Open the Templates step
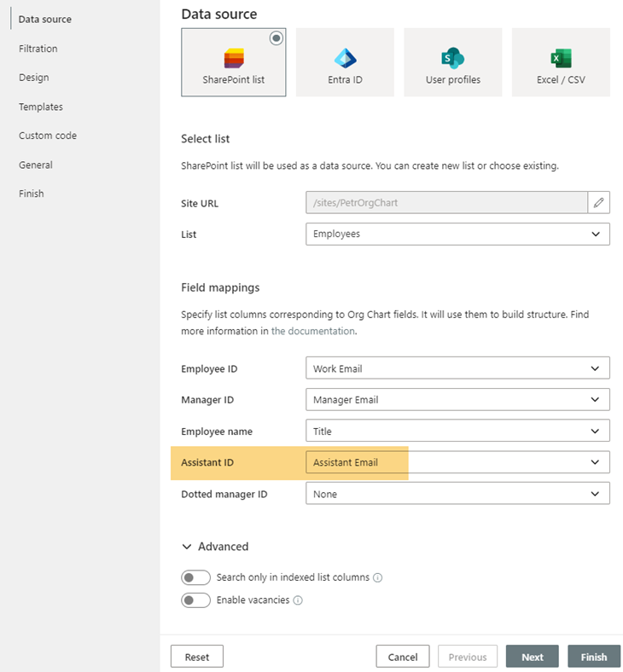The height and width of the screenshot is (672, 623). point(41,107)
